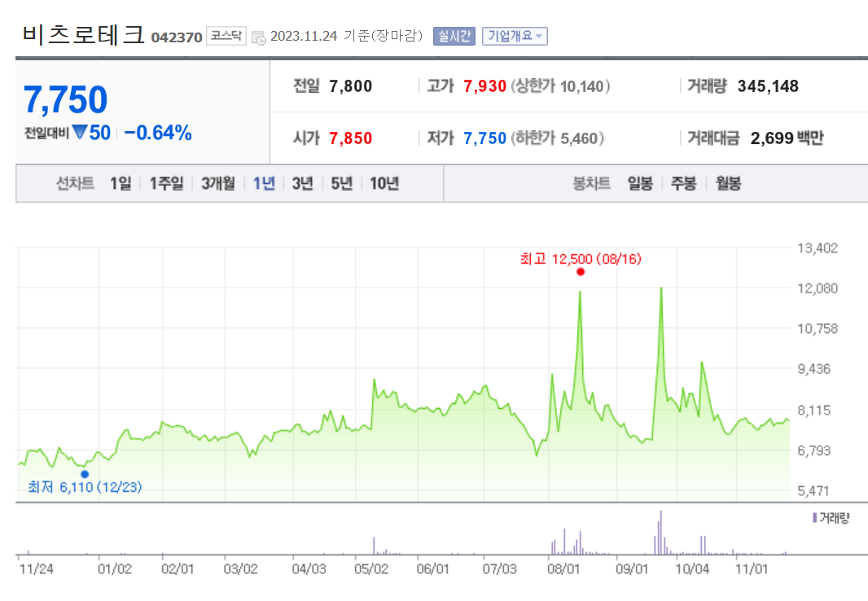Click the red 최고 12,500 peak dot
The height and width of the screenshot is (601, 868).
coord(580,272)
